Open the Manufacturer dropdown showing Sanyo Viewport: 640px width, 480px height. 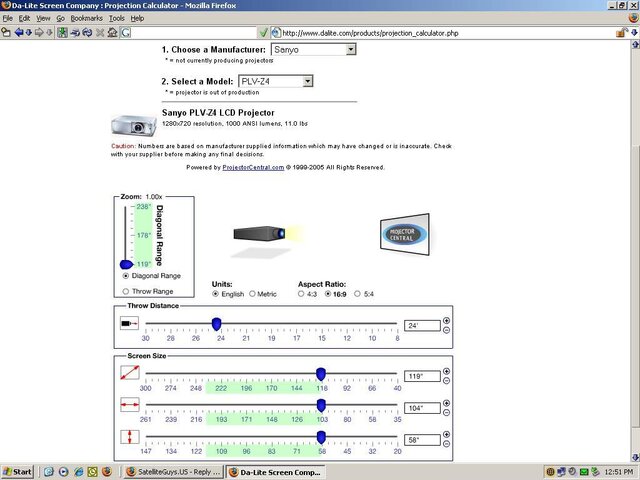(x=313, y=50)
